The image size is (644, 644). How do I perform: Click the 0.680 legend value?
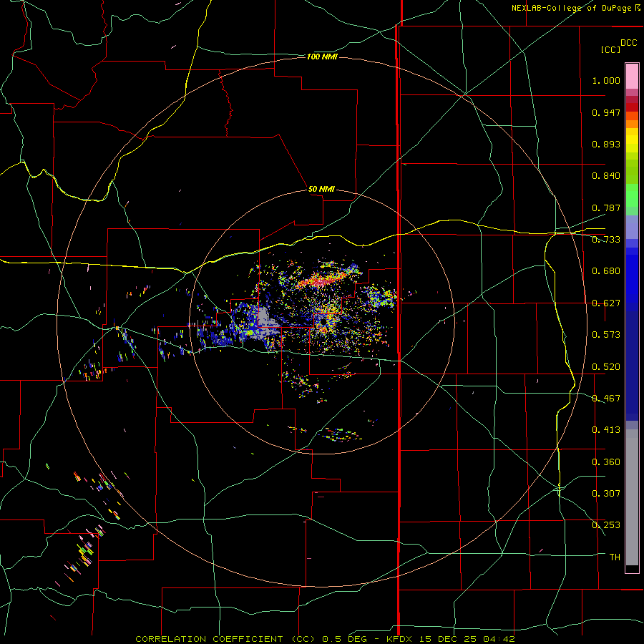click(x=606, y=271)
